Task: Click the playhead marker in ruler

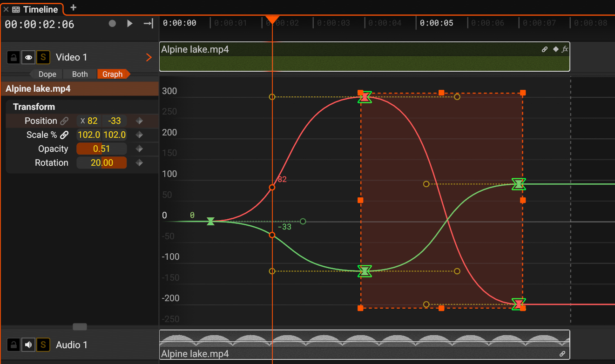Action: [272, 20]
